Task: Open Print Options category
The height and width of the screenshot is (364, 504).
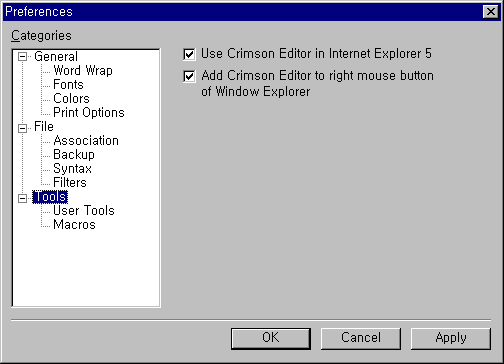Action: point(89,113)
